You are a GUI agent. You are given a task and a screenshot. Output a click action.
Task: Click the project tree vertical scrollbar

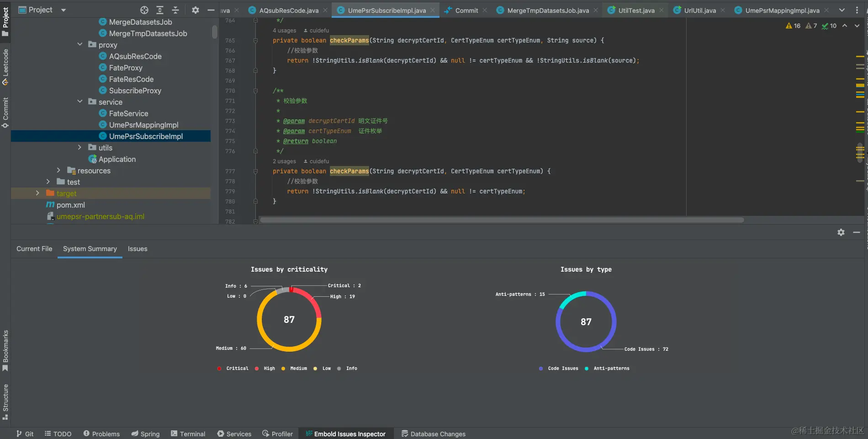(214, 32)
